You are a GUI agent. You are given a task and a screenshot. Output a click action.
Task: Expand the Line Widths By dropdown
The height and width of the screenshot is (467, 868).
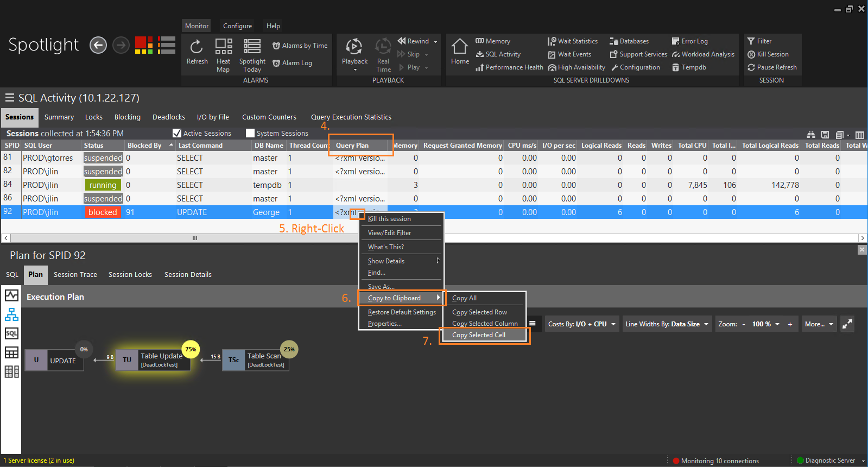click(667, 324)
